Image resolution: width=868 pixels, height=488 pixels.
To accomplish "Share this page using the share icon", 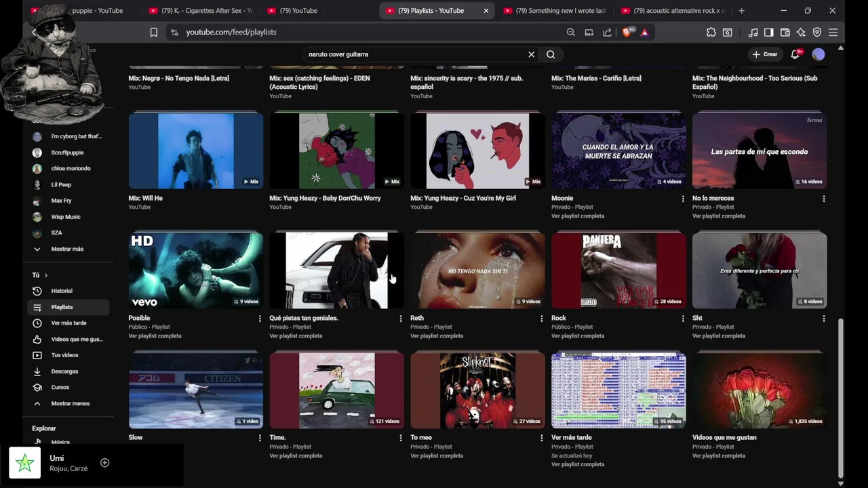I will [x=607, y=32].
